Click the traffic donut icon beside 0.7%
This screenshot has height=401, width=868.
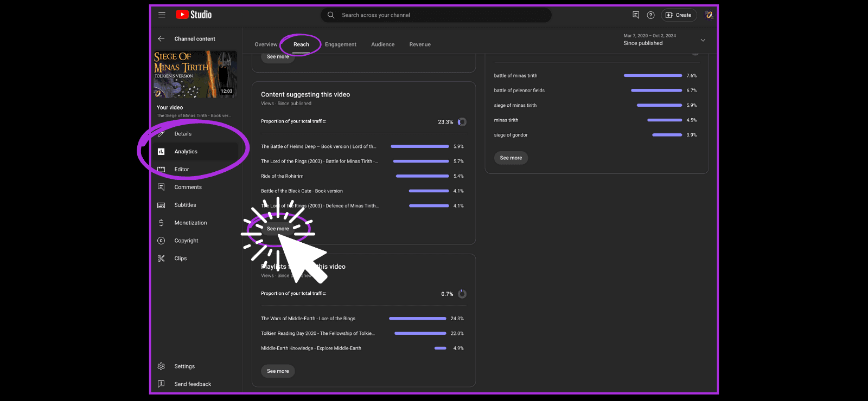[x=462, y=294]
